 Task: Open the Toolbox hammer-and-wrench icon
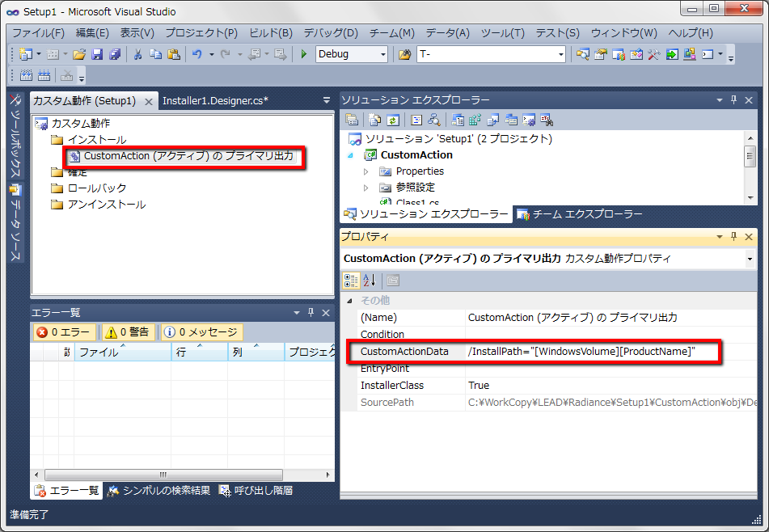pos(653,54)
